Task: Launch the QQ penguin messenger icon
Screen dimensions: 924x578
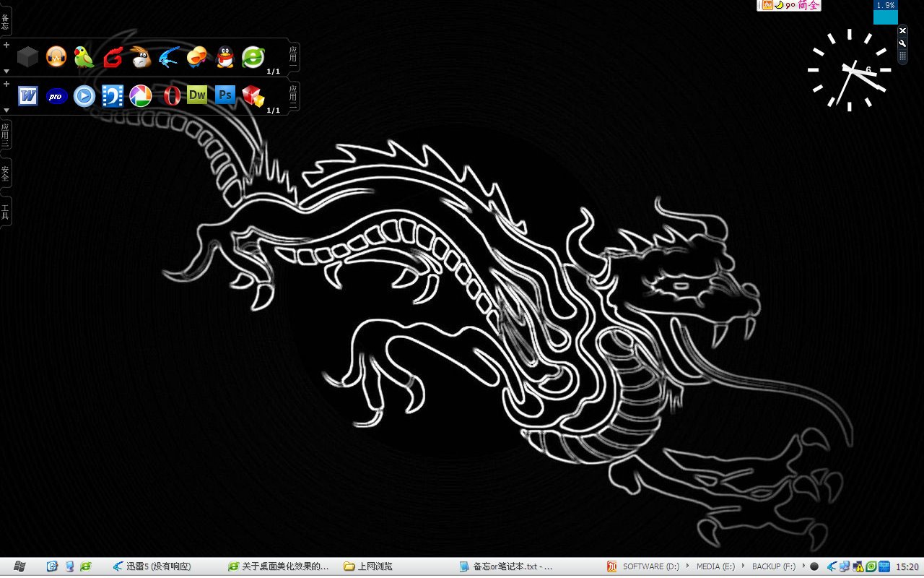Action: coord(225,57)
